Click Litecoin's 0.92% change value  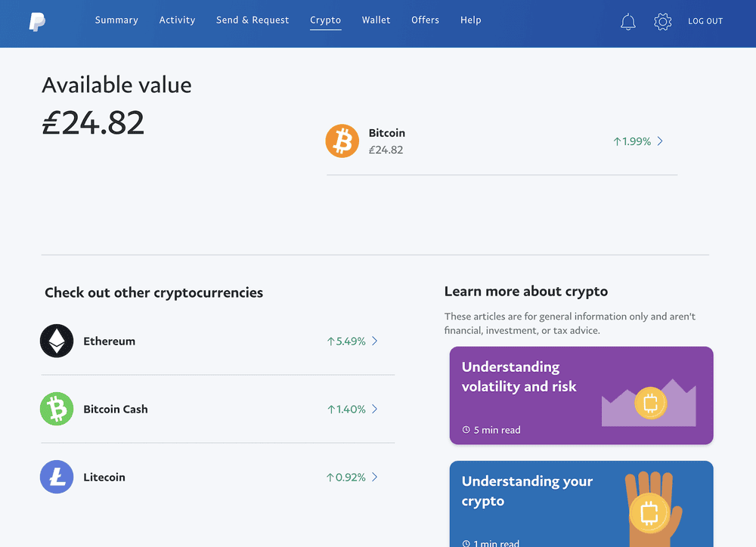(345, 477)
